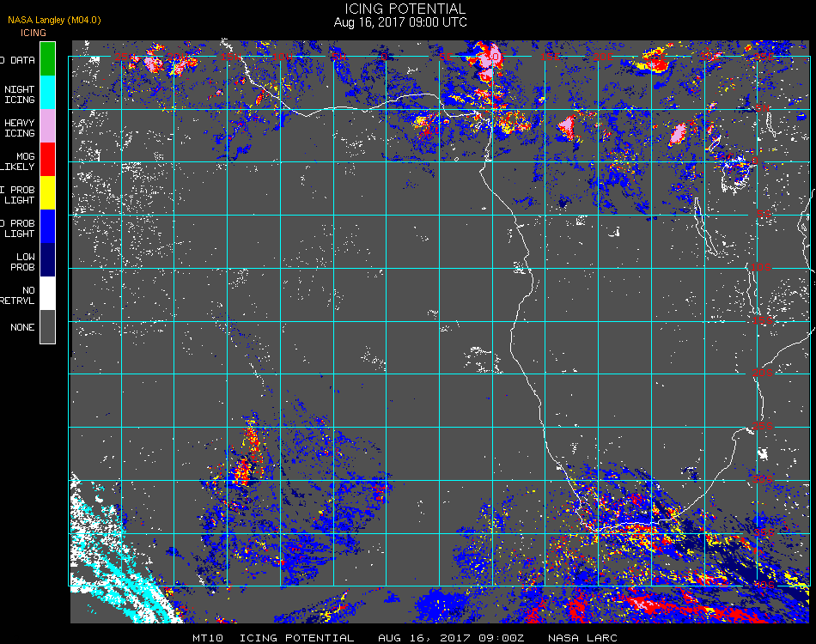Click the gray NONE legend swatch
This screenshot has height=644, width=816.
point(47,326)
